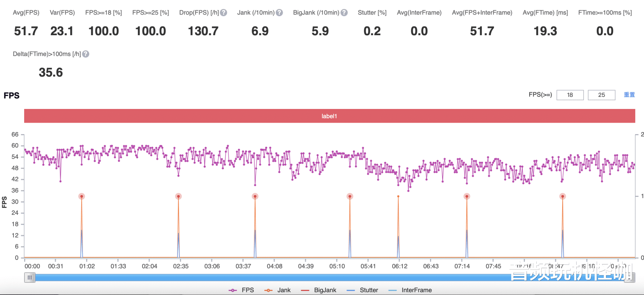The height and width of the screenshot is (295, 644).
Task: Click the help icon next to Jank (/10min)
Action: point(279,13)
